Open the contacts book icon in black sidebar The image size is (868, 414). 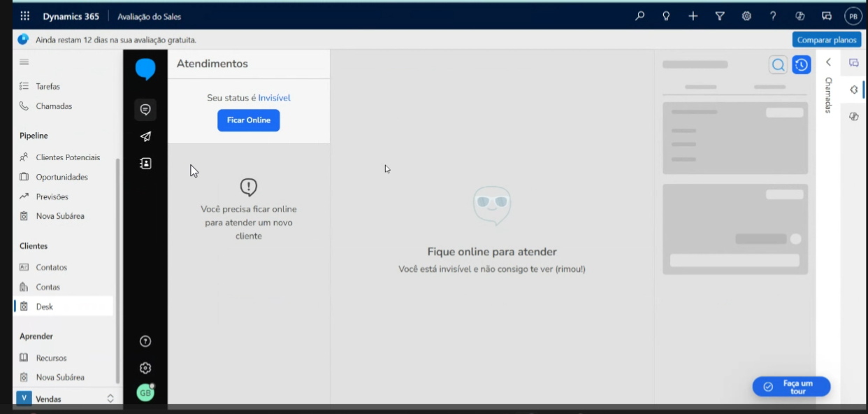145,163
